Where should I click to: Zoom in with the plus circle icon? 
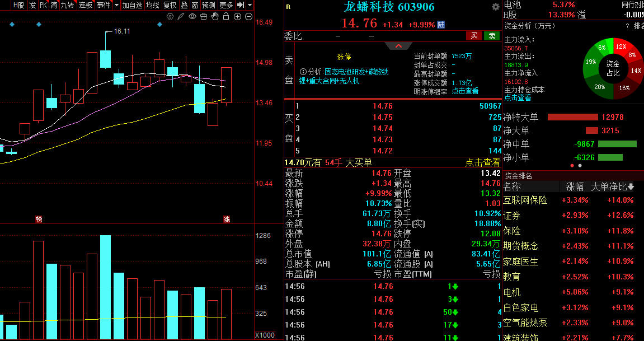[237, 16]
